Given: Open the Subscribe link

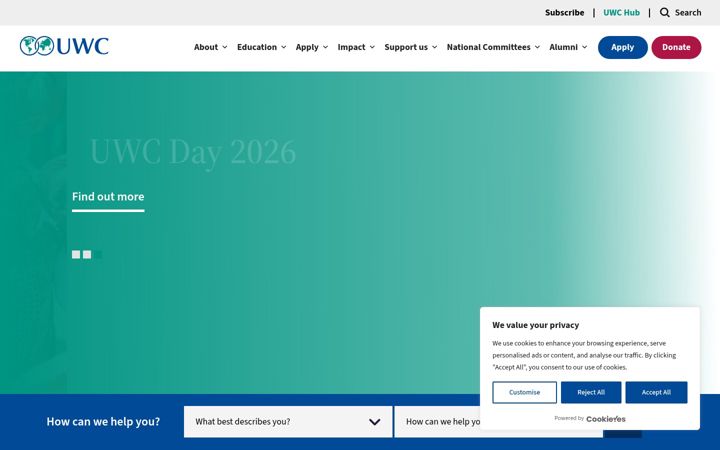Looking at the screenshot, I should click(564, 12).
